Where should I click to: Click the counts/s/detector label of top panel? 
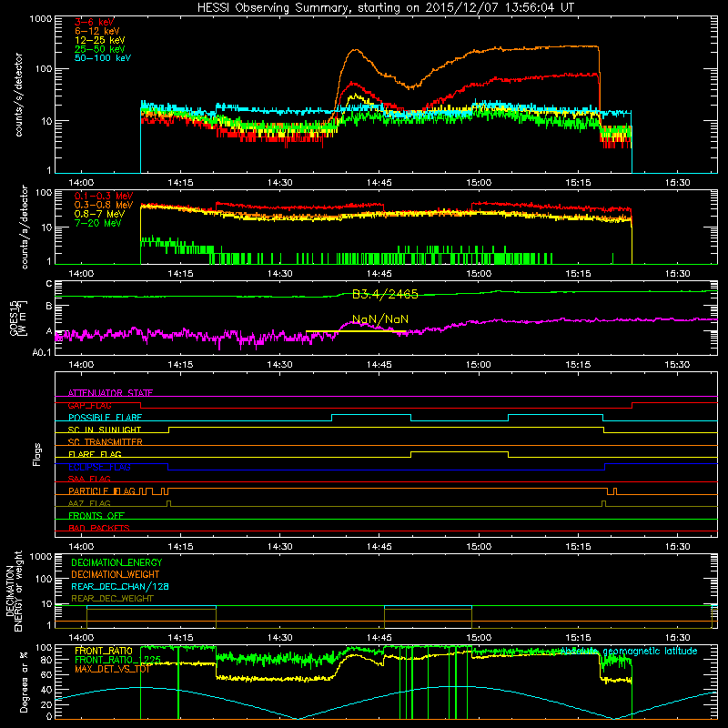click(x=18, y=95)
